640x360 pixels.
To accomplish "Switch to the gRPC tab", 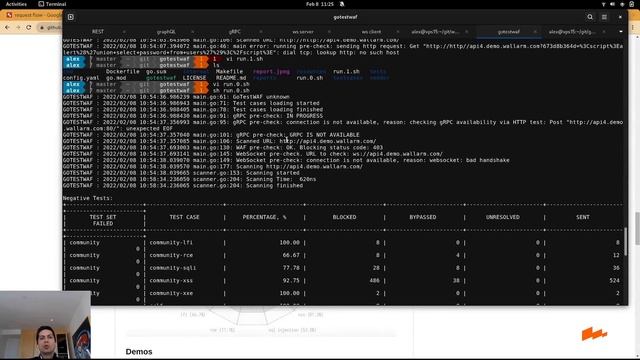I will [235, 32].
